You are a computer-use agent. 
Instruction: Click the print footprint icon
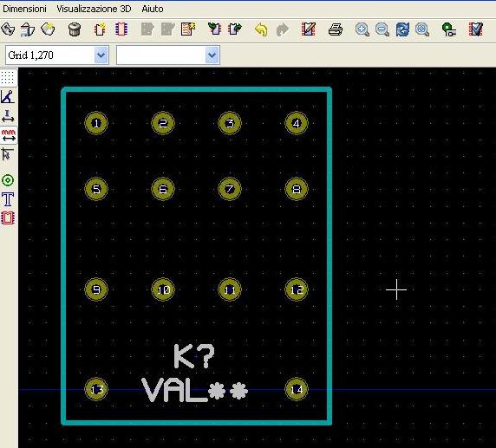[336, 29]
